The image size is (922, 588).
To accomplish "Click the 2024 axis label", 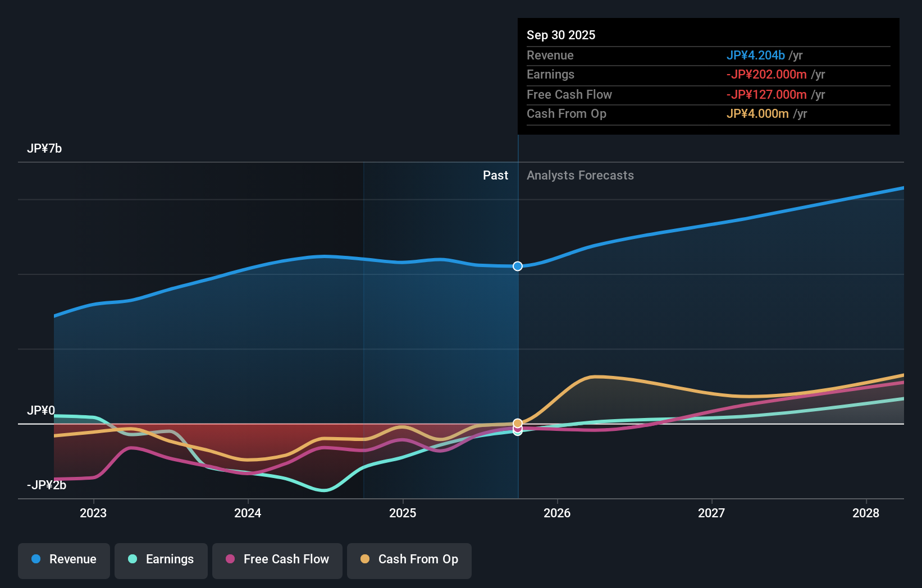I will [248, 513].
